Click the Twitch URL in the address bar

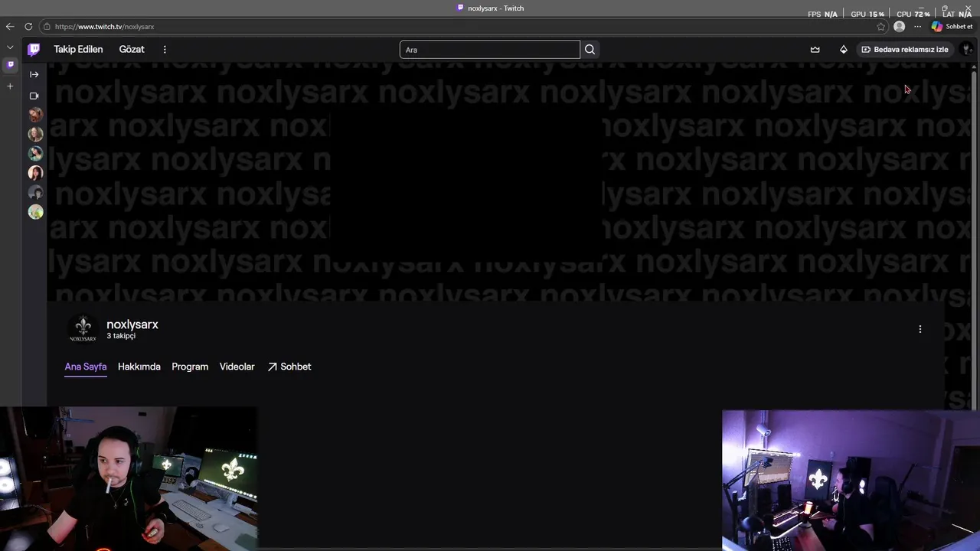[x=104, y=26]
